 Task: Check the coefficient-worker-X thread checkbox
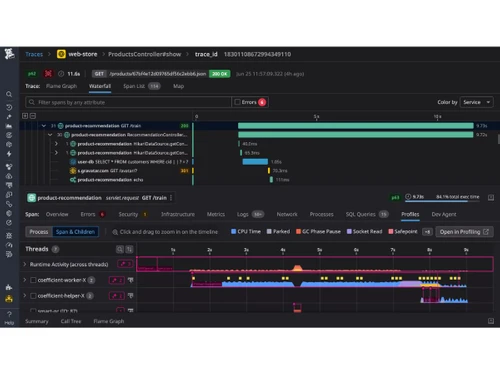[x=33, y=280]
